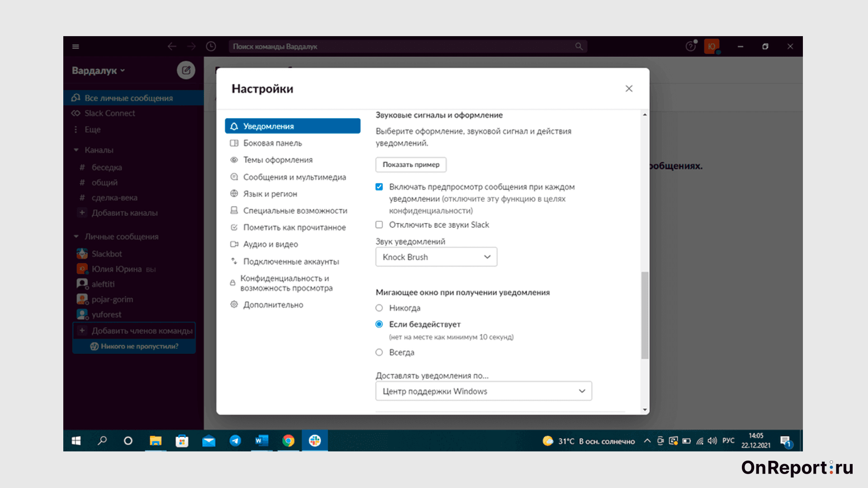Open File Explorer from taskbar
Screen dimensions: 868x488
click(x=156, y=441)
